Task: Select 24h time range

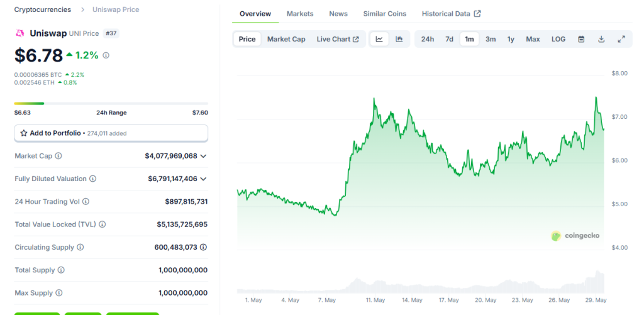Action: 428,39
